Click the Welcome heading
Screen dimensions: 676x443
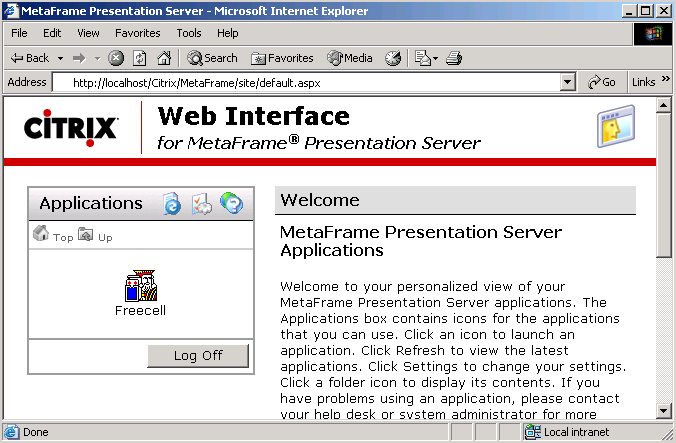tap(320, 200)
